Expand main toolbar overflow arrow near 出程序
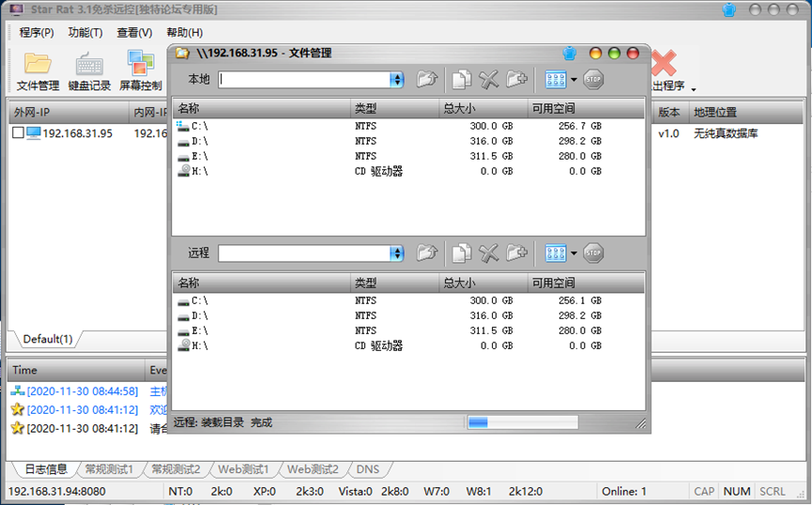The image size is (812, 505). 694,89
